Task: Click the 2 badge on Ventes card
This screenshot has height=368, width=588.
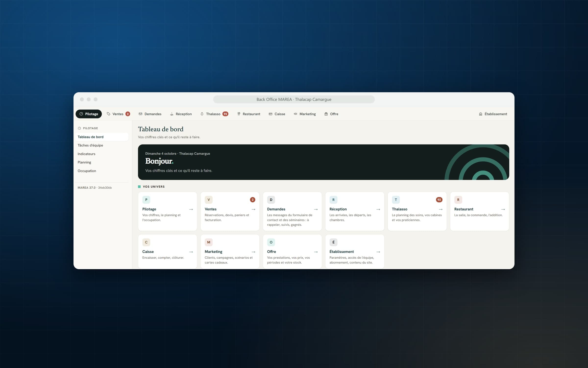Action: tap(253, 200)
